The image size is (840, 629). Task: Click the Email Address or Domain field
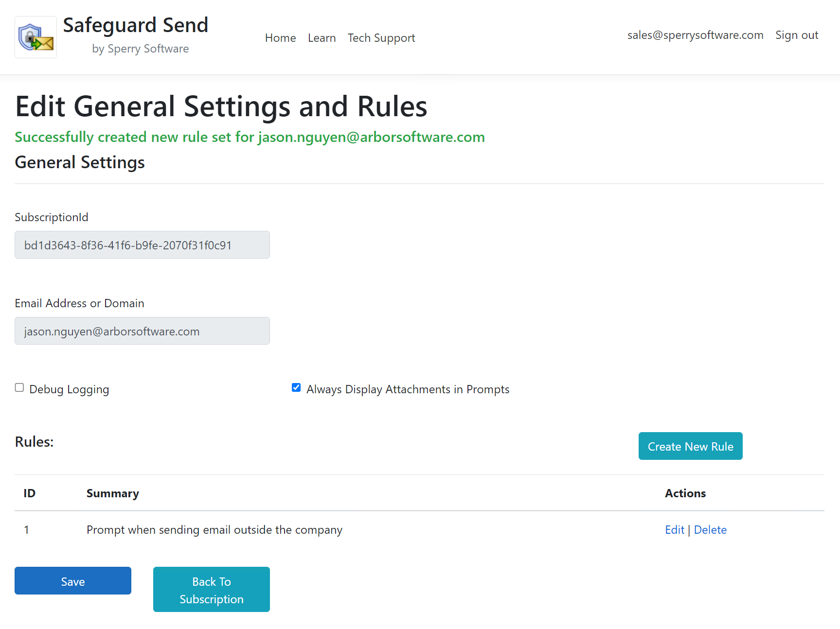tap(142, 331)
